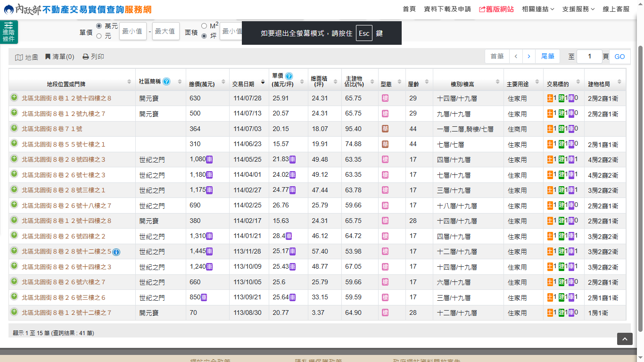Click the 最小值 unit price input field
The image size is (644, 362).
(132, 31)
